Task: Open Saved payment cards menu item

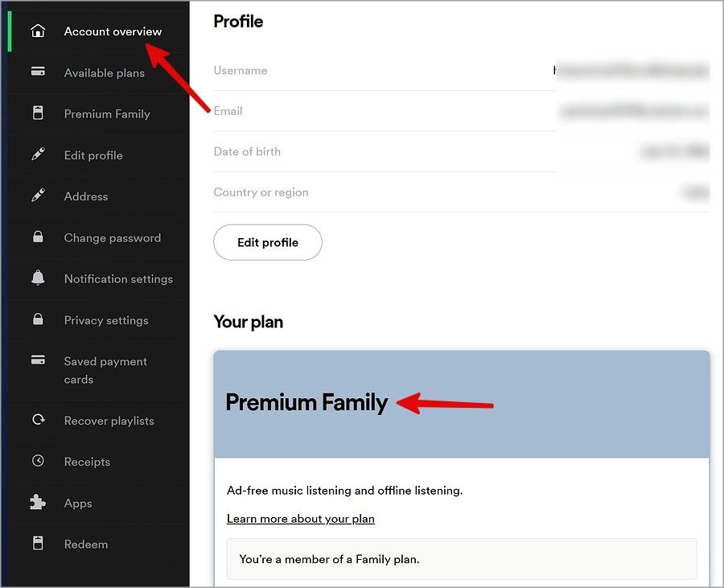Action: click(x=99, y=371)
